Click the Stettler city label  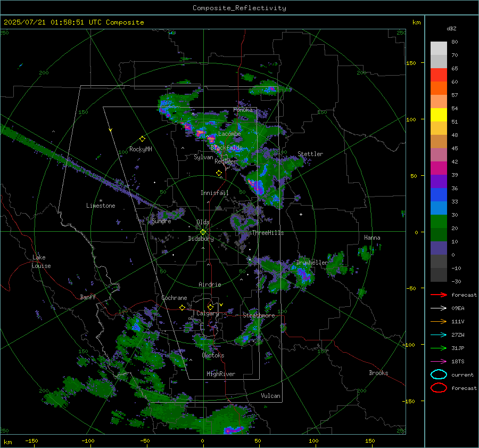coord(310,154)
